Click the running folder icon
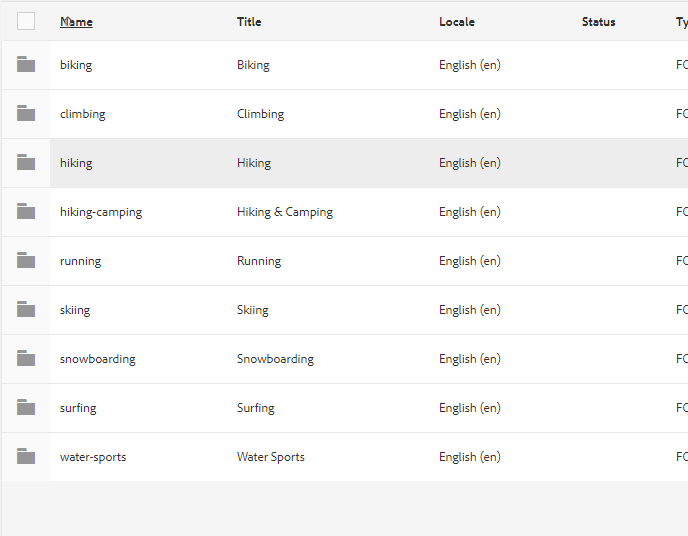Image resolution: width=688 pixels, height=536 pixels. [26, 261]
